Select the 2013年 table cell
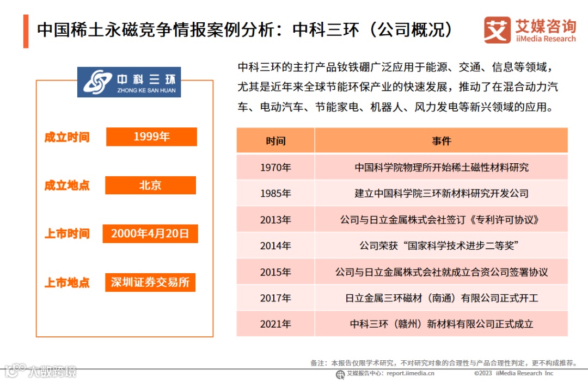Image resolution: width=588 pixels, height=382 pixels. pyautogui.click(x=275, y=220)
